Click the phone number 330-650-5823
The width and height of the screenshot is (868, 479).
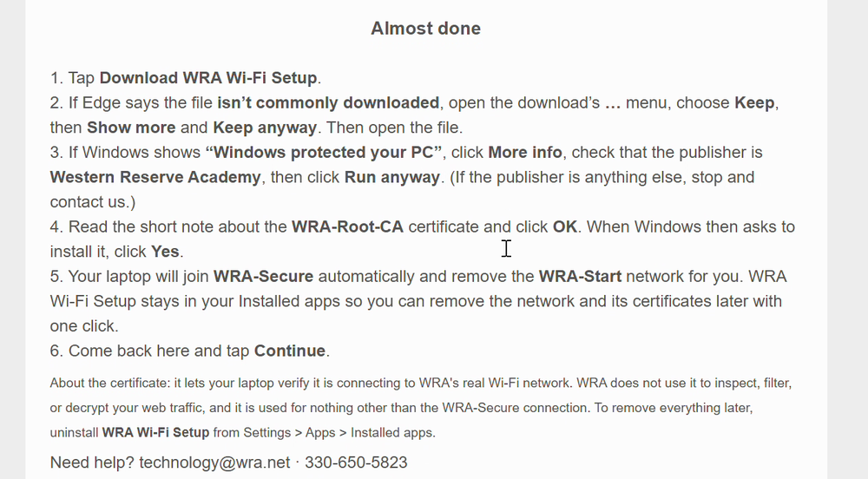click(356, 463)
